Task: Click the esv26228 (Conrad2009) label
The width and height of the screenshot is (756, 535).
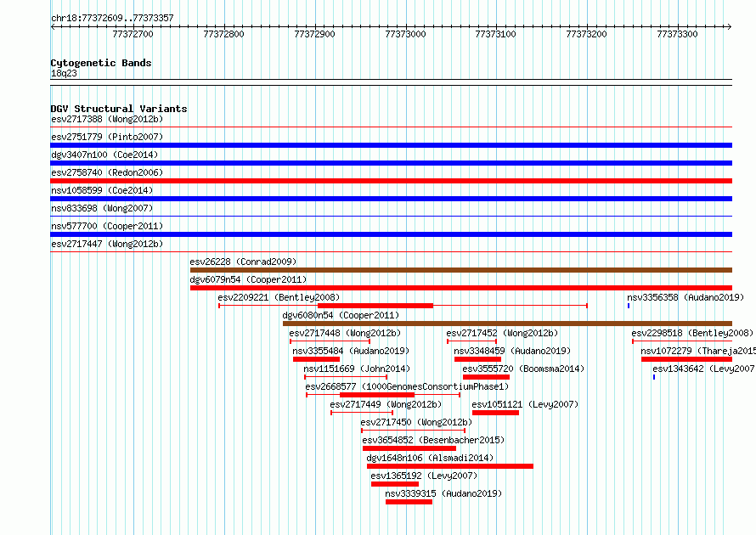Action: click(x=243, y=262)
